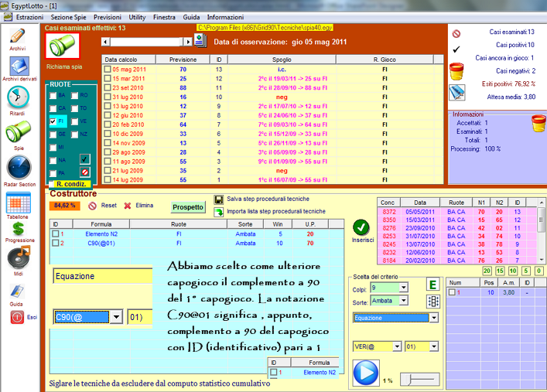Viewport: 547px width, 392px height.
Task: Open the Spie flashlight icon in sidebar
Action: pyautogui.click(x=19, y=132)
